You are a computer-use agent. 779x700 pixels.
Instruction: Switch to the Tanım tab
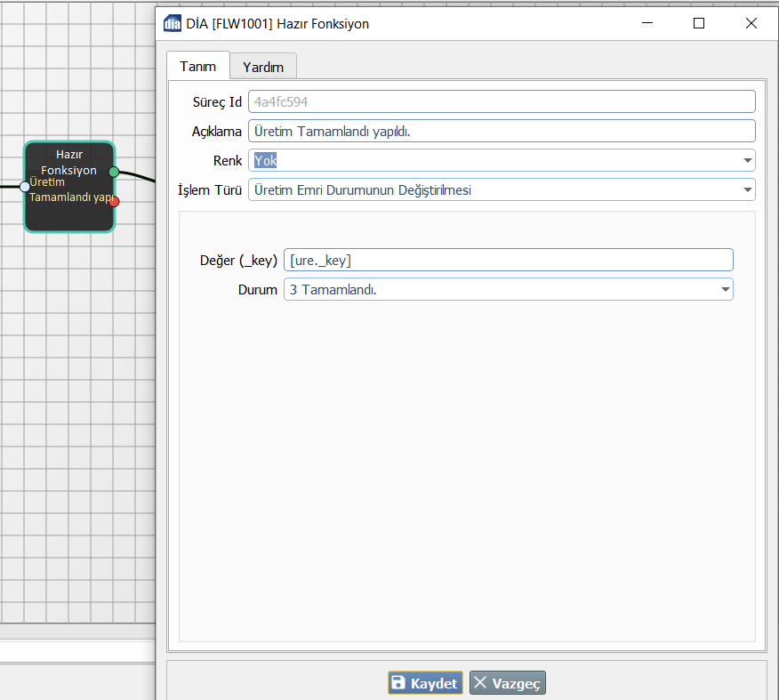click(197, 67)
